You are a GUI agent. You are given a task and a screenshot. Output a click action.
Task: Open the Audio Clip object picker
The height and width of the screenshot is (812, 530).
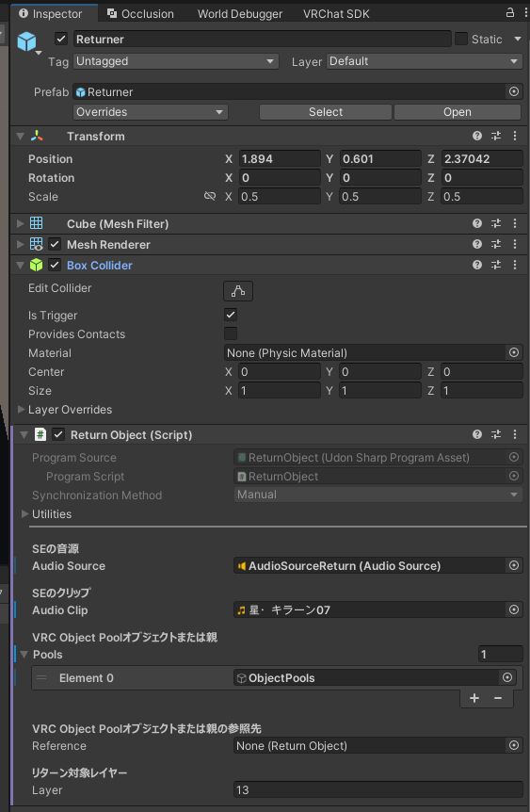513,609
